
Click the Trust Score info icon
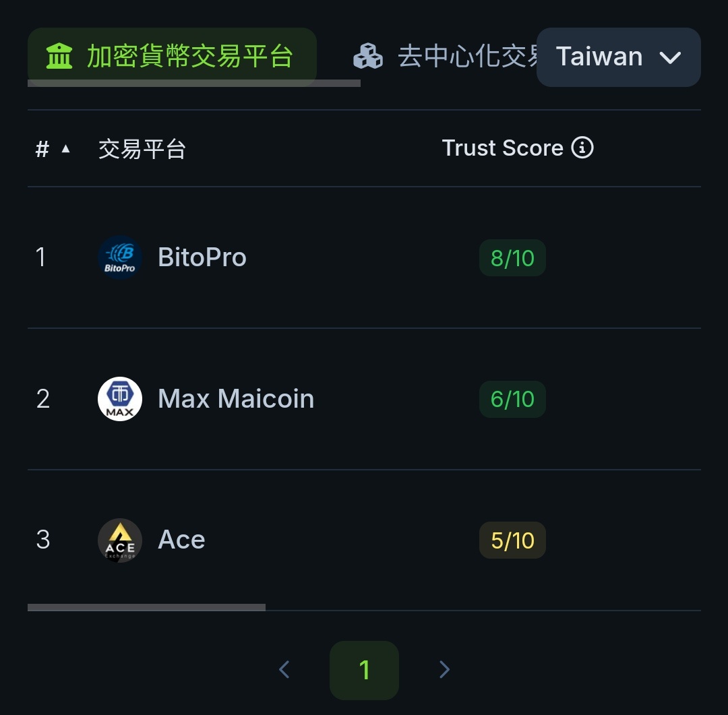click(x=582, y=148)
